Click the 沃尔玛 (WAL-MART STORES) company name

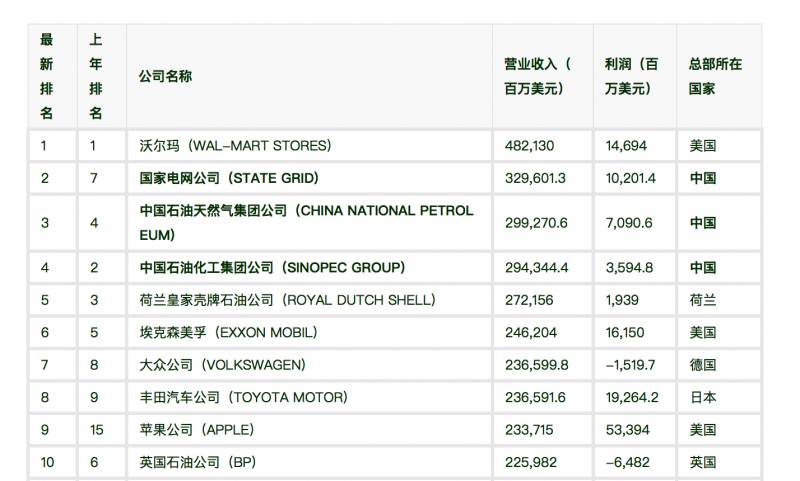[235, 145]
